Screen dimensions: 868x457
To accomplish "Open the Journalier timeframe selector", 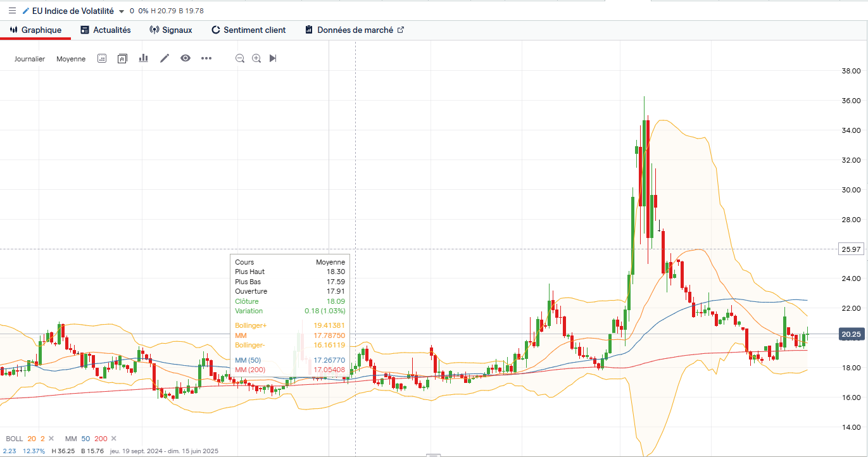I will tap(30, 59).
